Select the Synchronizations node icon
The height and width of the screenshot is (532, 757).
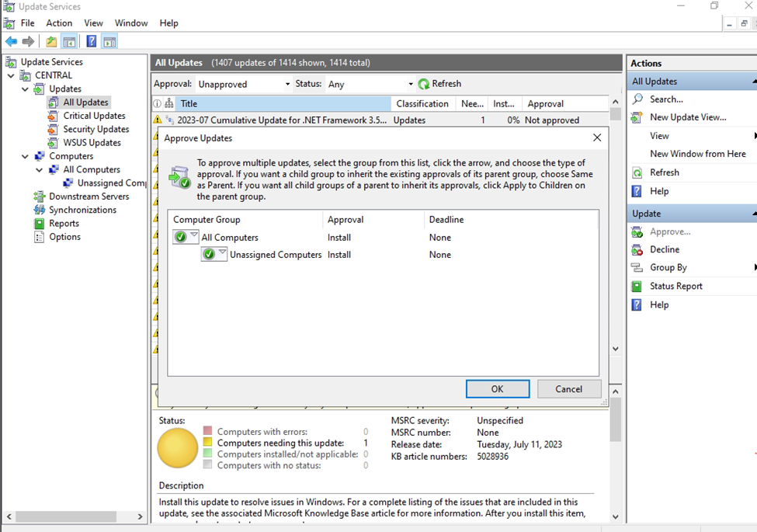[40, 210]
